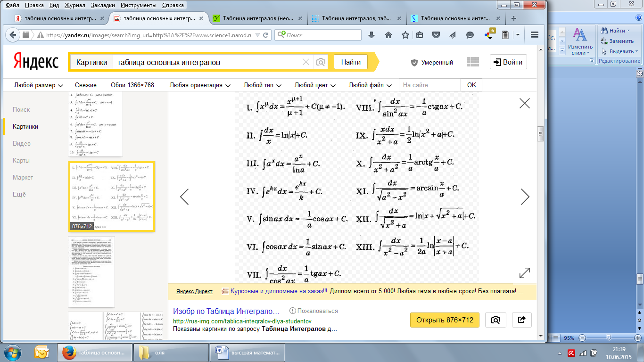The image size is (644, 362).
Task: Click the Открыть 876×712 button
Action: click(x=445, y=320)
